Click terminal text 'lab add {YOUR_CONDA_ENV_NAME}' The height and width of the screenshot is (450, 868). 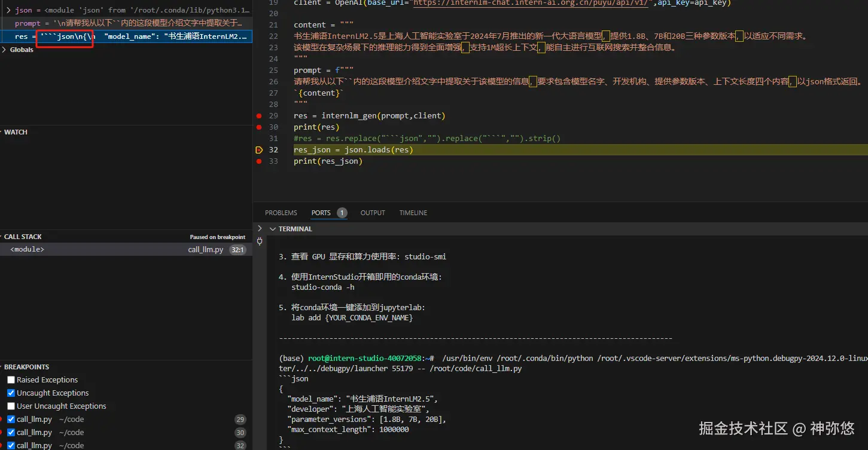click(x=352, y=318)
